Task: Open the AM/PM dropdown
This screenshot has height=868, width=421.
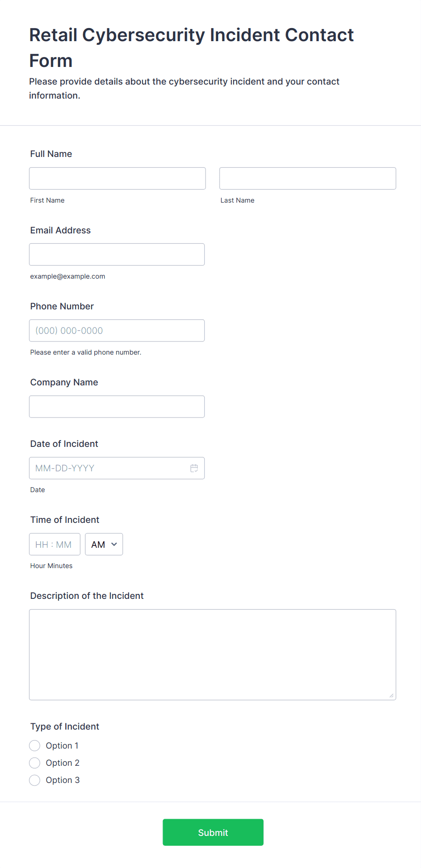Action: tap(104, 545)
